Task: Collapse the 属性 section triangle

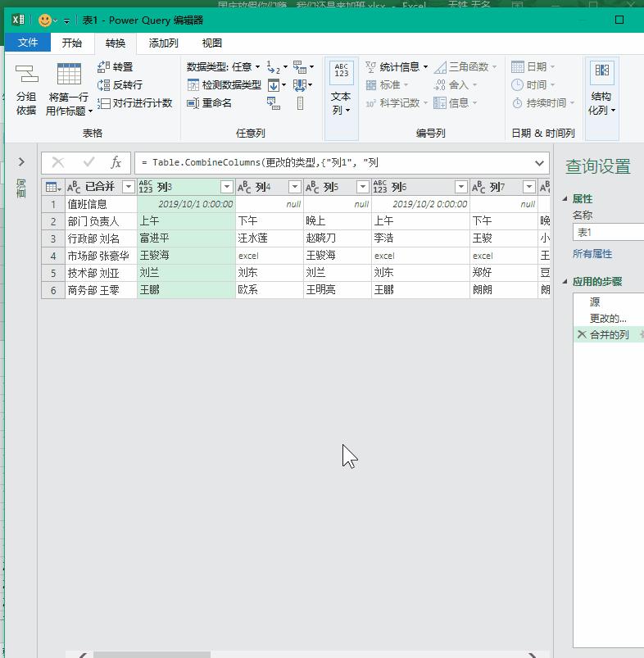Action: click(x=565, y=199)
